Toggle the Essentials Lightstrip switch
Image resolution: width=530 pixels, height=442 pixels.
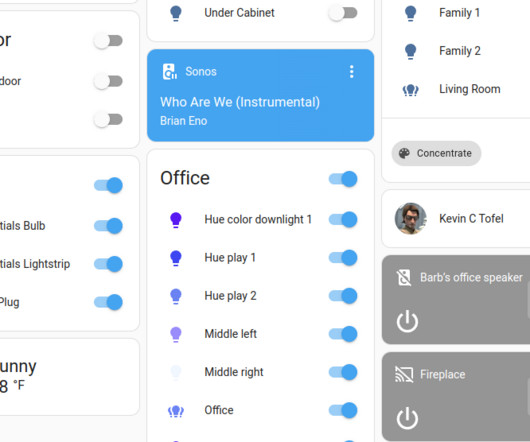click(108, 264)
